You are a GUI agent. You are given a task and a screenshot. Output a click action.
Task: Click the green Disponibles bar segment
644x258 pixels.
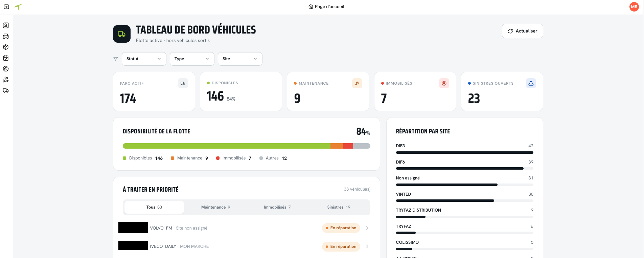[227, 146]
